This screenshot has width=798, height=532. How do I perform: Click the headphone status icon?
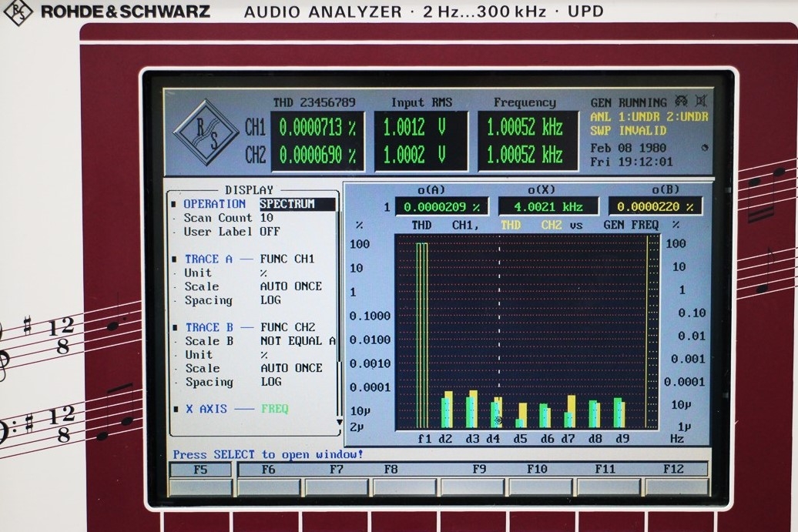click(x=681, y=101)
